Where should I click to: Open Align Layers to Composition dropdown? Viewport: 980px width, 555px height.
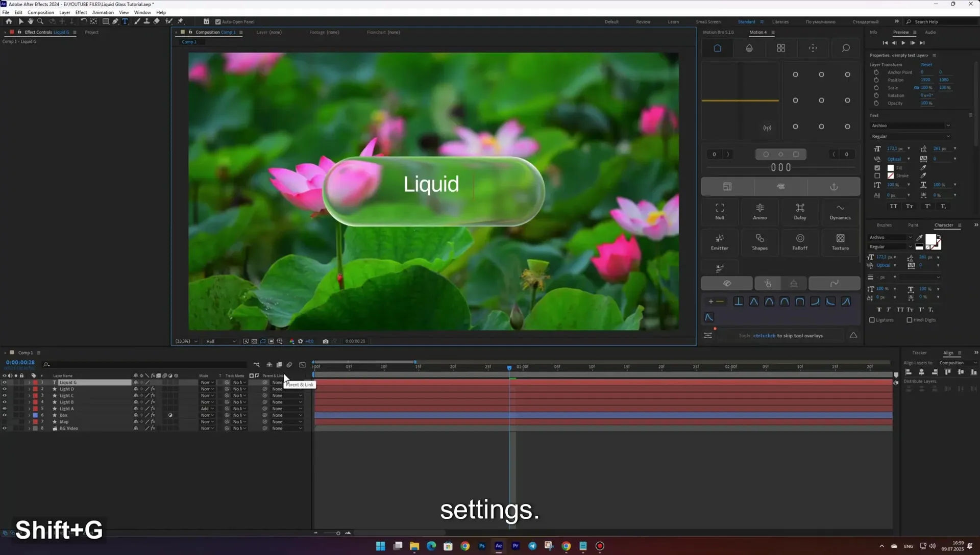point(958,363)
